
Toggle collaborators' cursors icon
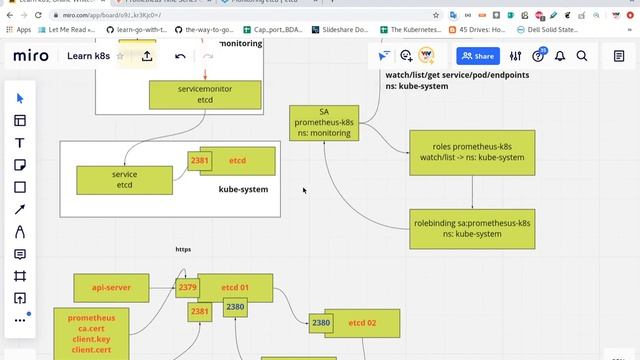[x=384, y=56]
